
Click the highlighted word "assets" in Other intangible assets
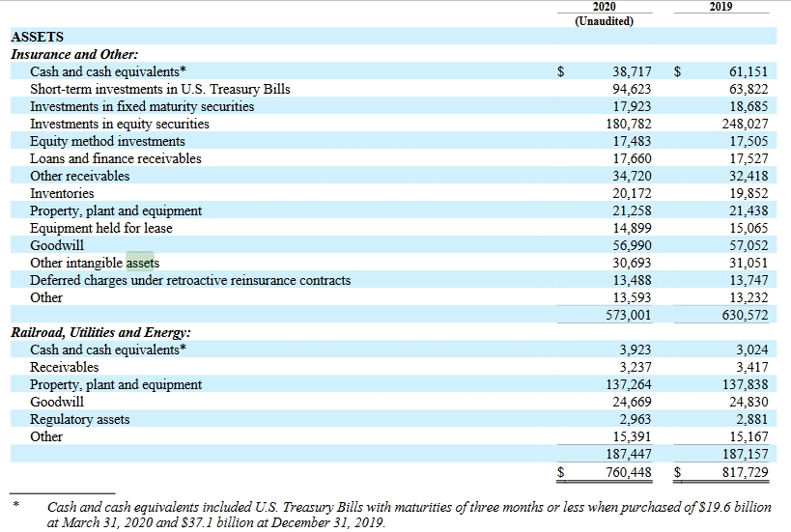tap(142, 263)
